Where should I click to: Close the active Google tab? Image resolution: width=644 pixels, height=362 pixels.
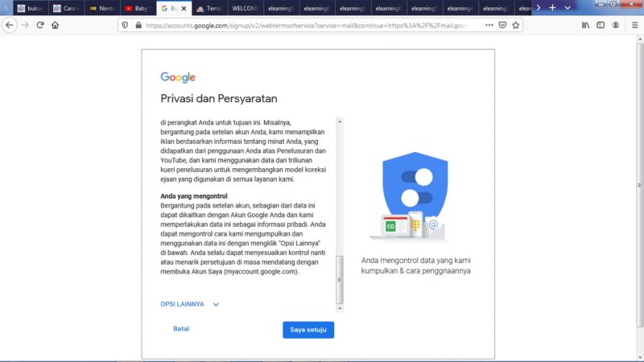click(x=184, y=8)
